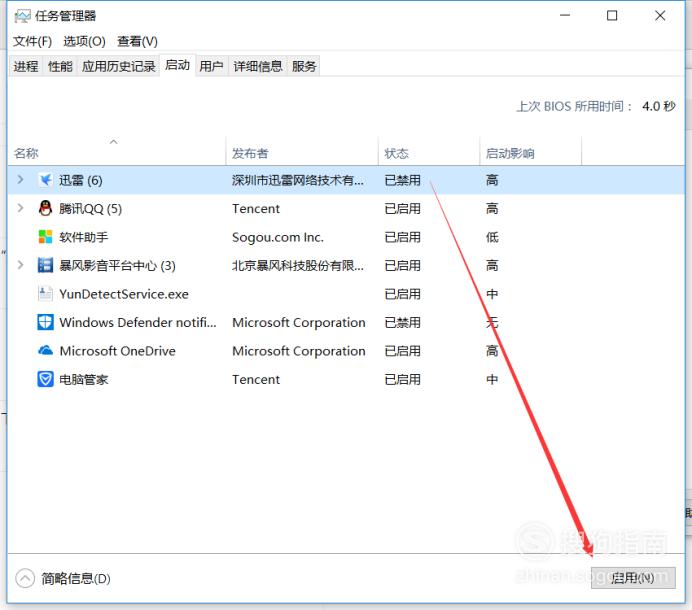Click the 4.0 秒 BIOS time value

pos(658,106)
